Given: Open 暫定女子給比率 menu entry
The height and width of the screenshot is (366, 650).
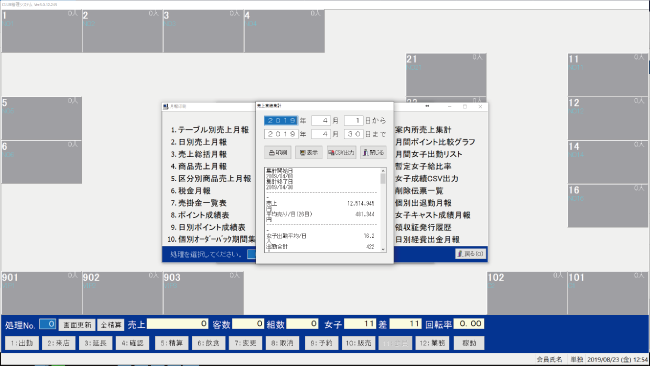Looking at the screenshot, I should coord(423,166).
